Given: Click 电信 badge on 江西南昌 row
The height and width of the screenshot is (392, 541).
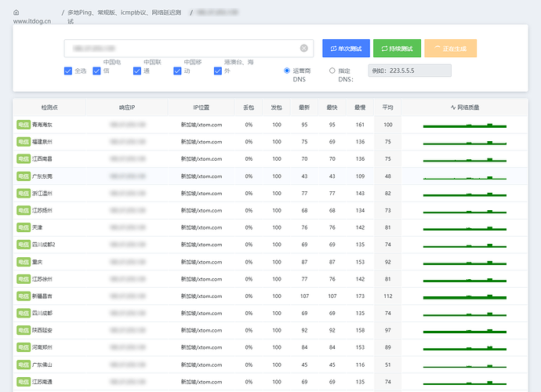Looking at the screenshot, I should tap(24, 159).
